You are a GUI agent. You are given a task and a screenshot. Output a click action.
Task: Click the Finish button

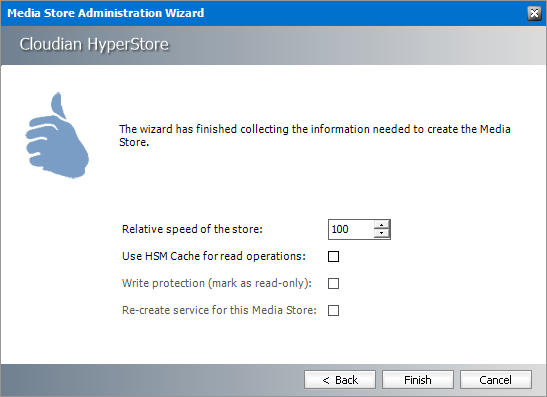click(x=418, y=380)
